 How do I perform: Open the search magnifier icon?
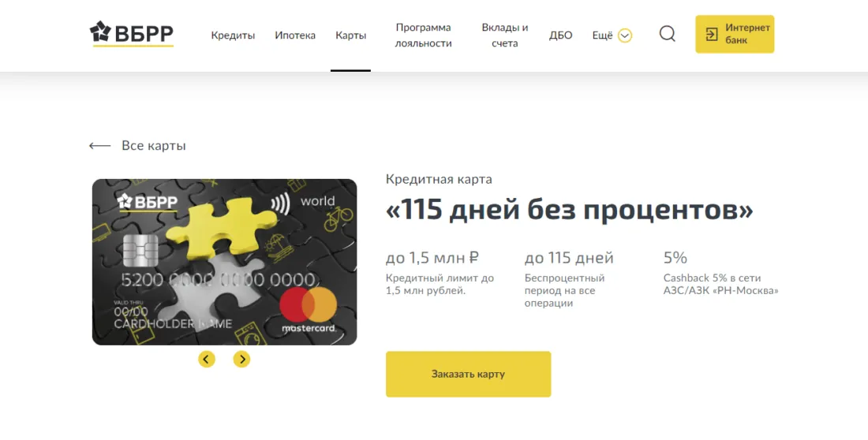[x=667, y=34]
